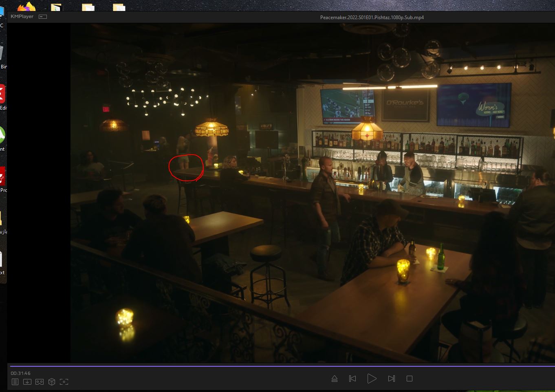The width and height of the screenshot is (555, 392).
Task: Click the eject/open file icon
Action: [x=335, y=379]
